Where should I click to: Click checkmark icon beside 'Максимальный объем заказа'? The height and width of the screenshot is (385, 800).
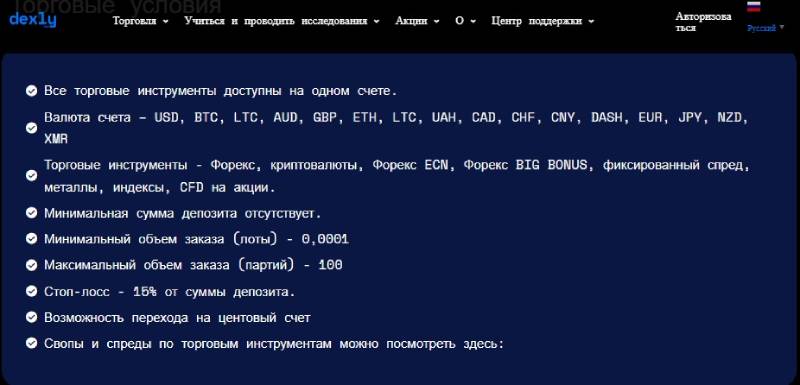tap(32, 265)
